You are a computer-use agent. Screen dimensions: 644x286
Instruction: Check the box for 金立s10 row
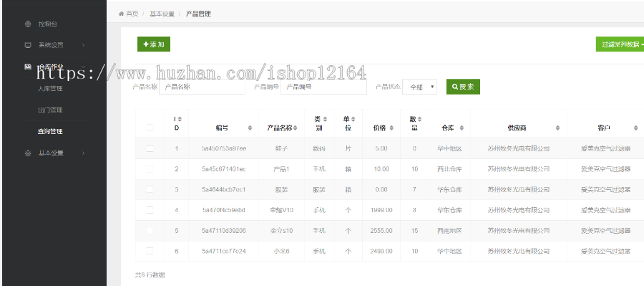click(x=150, y=230)
